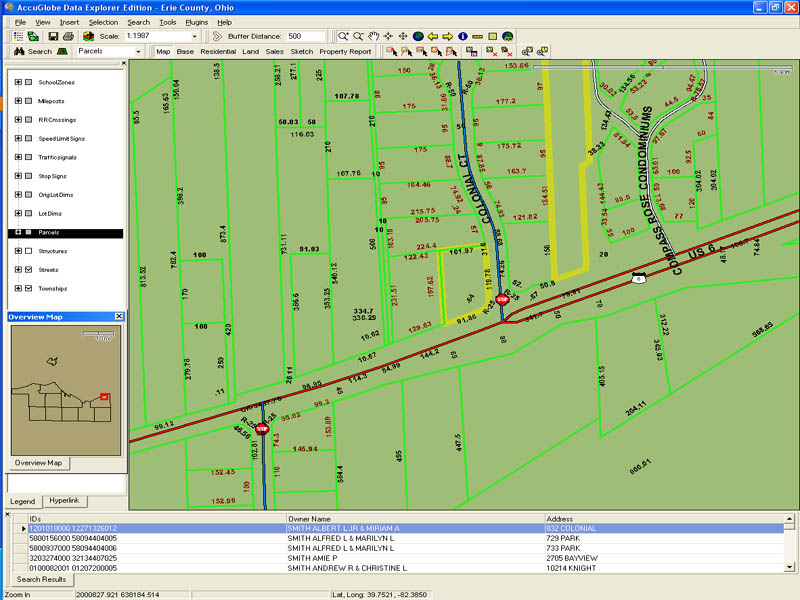Toggle the OrigLotDims layer checkbox

[x=29, y=194]
